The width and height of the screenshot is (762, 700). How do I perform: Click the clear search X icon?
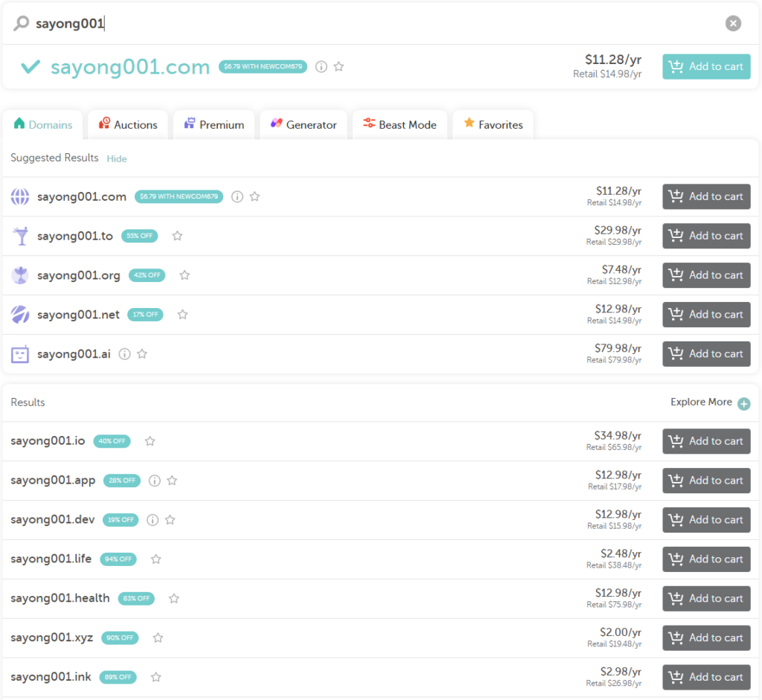pos(733,24)
